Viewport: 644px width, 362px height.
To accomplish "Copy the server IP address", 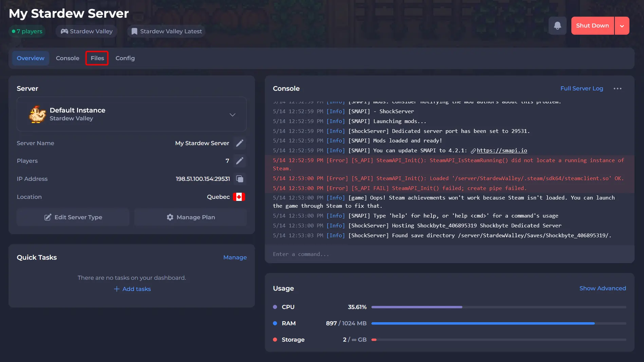I will (240, 179).
